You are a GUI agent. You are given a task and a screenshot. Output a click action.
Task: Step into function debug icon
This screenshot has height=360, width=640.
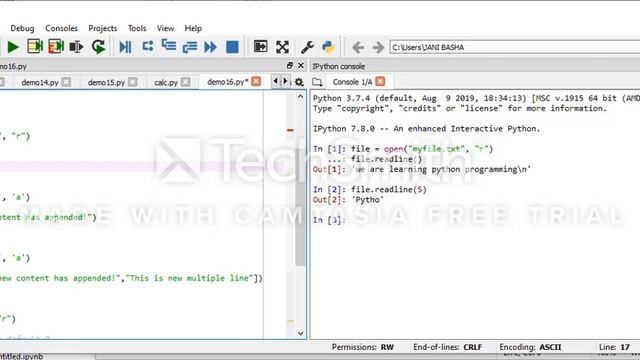[x=148, y=46]
